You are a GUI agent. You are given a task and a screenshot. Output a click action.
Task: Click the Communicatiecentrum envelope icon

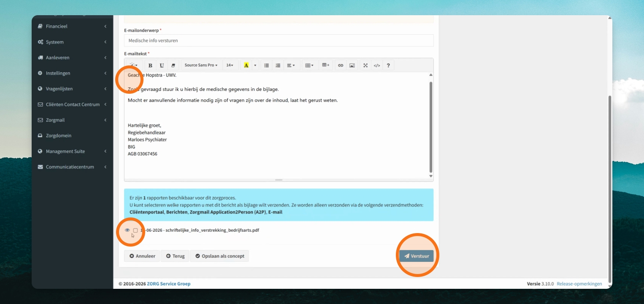click(40, 167)
